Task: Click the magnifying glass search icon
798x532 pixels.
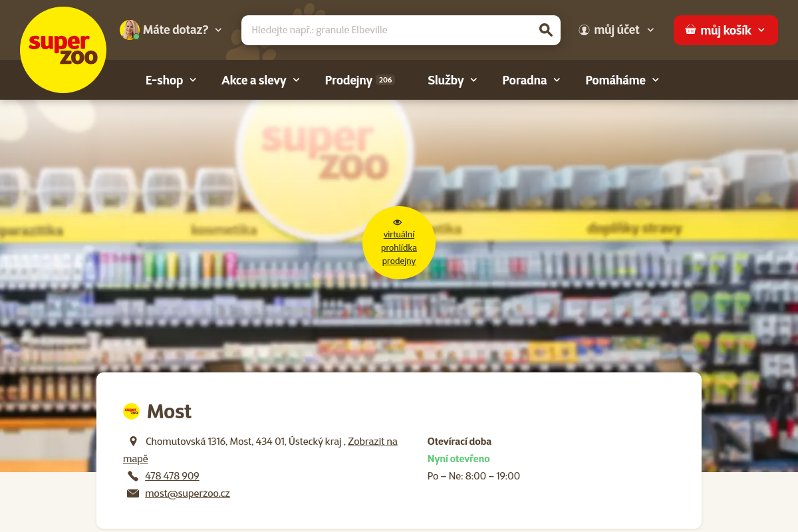Action: (x=545, y=30)
